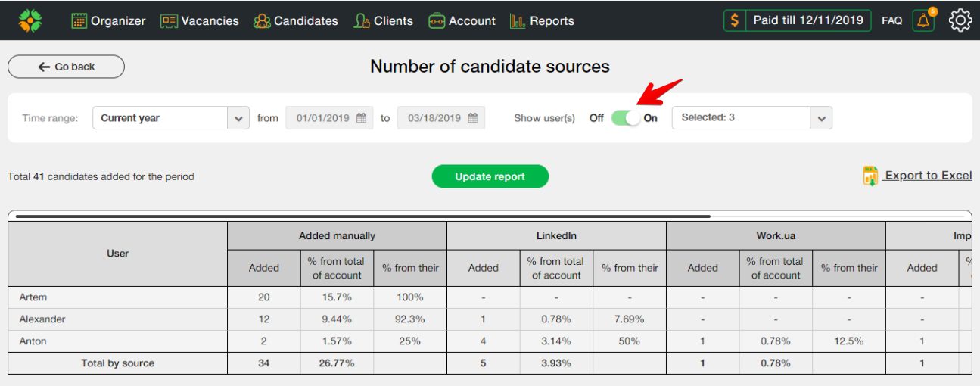
Task: Click the horizontal table scrollbar
Action: tap(363, 216)
